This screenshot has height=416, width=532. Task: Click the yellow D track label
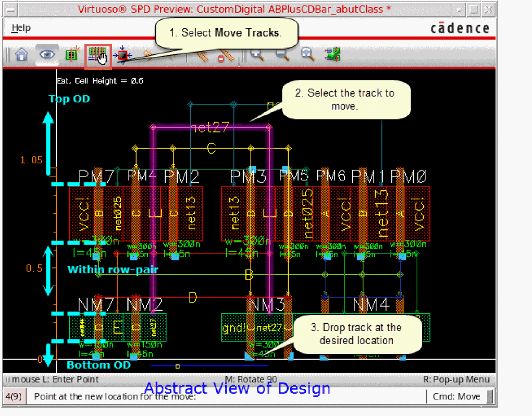193,298
